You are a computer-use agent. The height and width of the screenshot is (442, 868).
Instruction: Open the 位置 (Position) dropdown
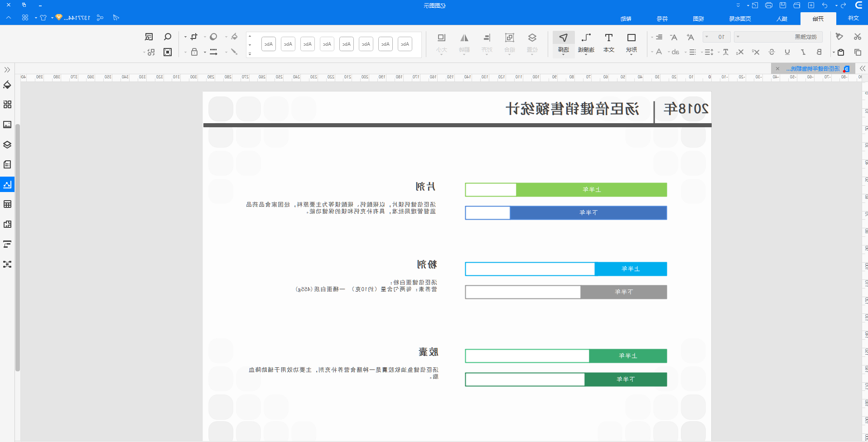532,43
